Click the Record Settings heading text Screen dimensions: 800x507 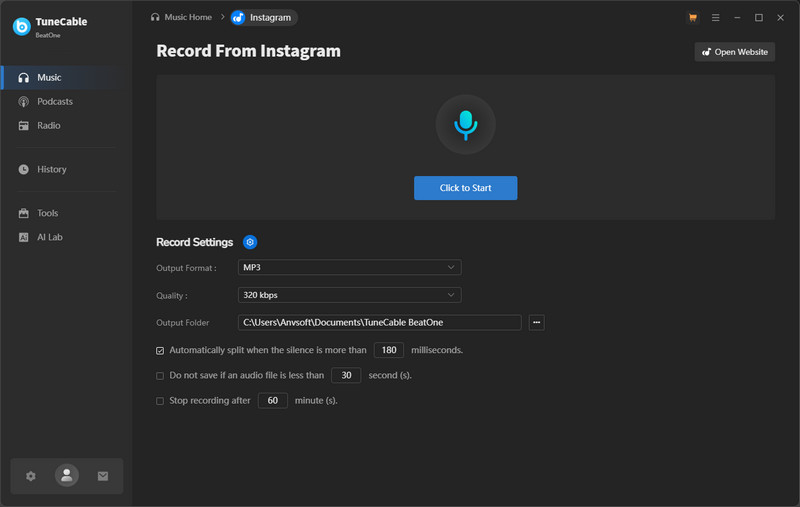[194, 242]
